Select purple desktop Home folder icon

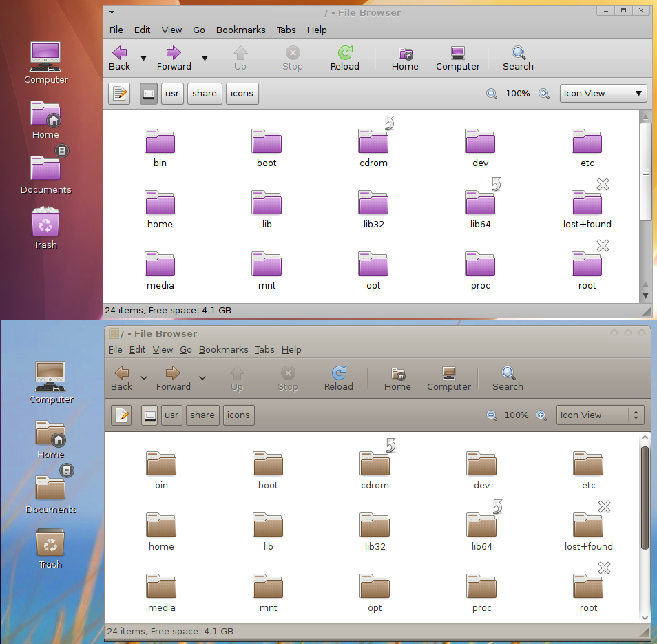tap(45, 114)
